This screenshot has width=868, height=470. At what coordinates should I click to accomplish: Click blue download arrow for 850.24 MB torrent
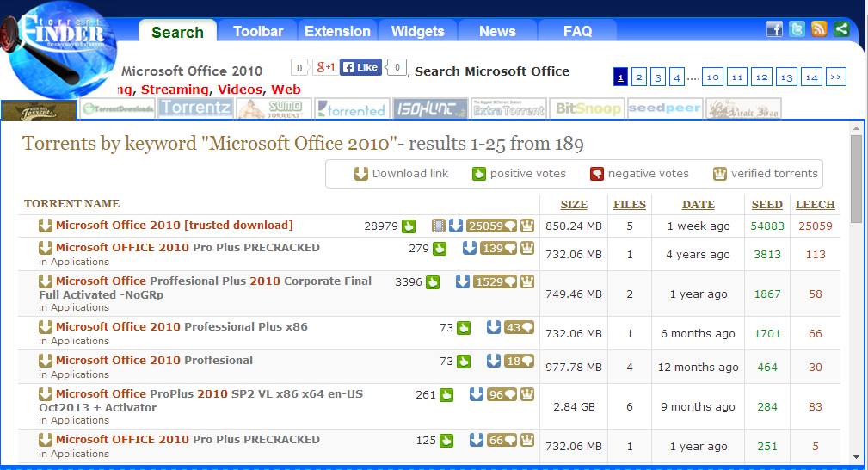pos(456,226)
